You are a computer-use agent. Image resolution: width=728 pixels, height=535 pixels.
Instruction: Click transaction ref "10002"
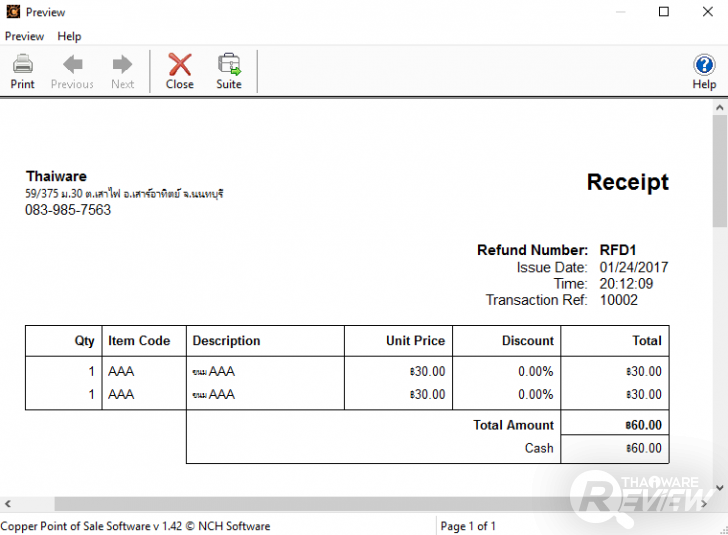(618, 300)
